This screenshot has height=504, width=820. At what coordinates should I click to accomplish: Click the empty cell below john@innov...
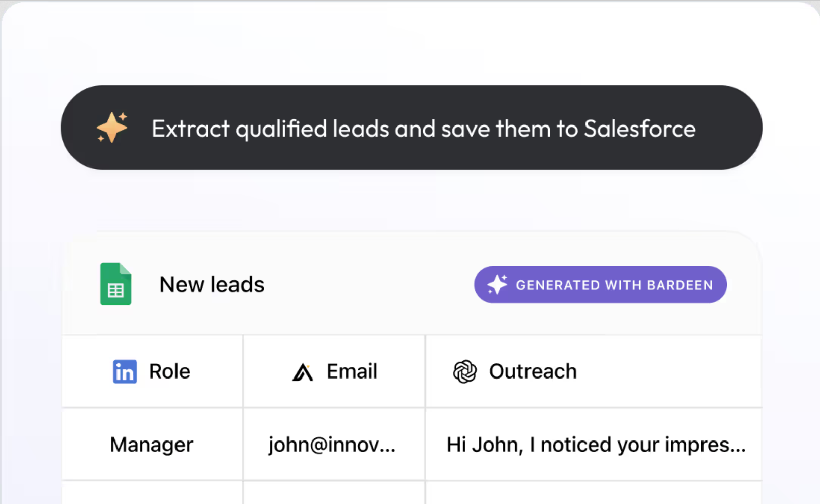coord(333,493)
